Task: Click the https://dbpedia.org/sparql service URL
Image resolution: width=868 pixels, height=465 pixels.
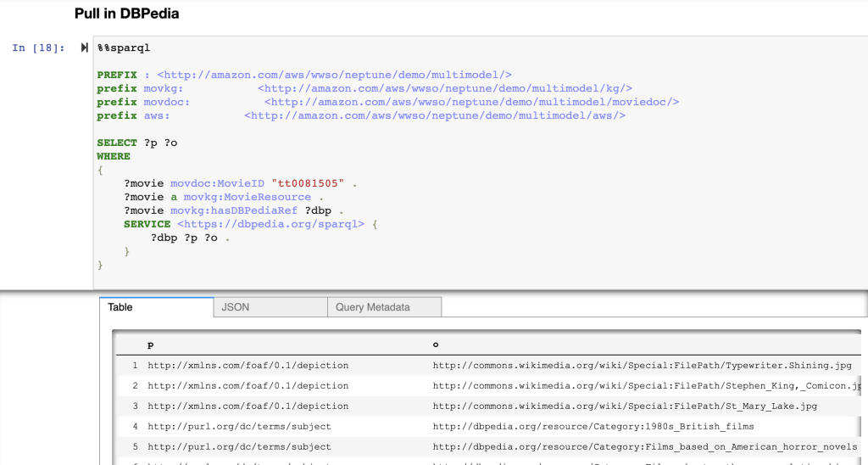Action: [x=270, y=224]
